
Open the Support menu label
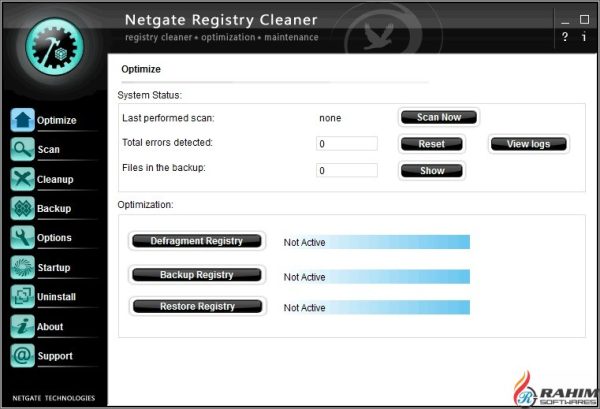coord(55,356)
